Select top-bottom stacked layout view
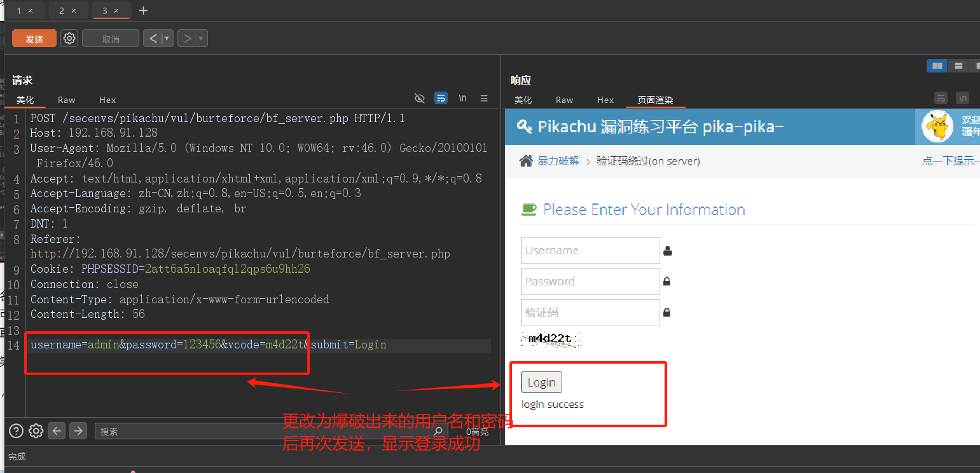The height and width of the screenshot is (473, 980). 958,66
